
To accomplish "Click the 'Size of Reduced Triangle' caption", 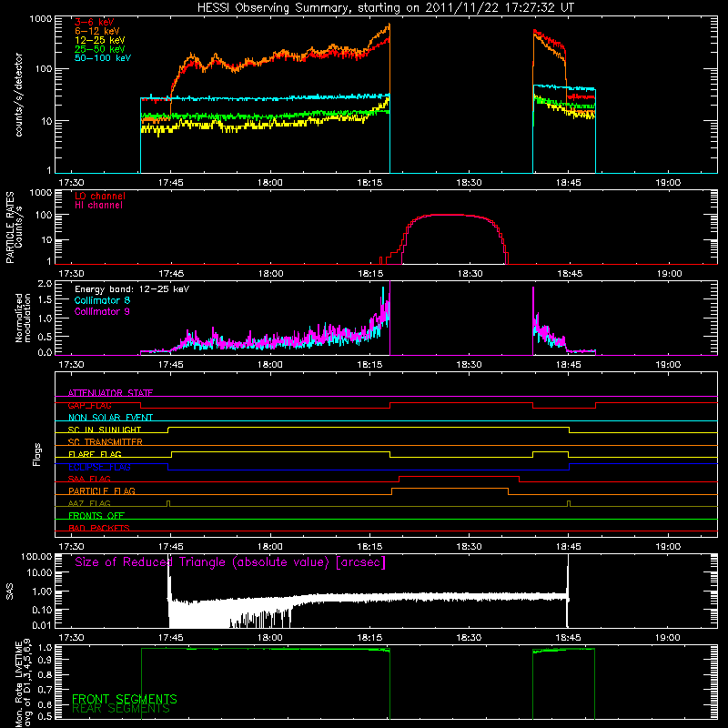I will (x=230, y=562).
